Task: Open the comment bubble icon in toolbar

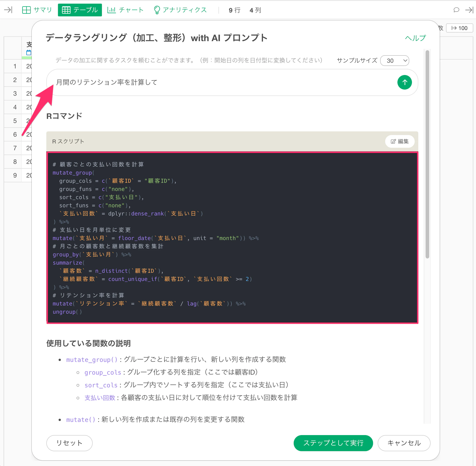Action: [456, 10]
